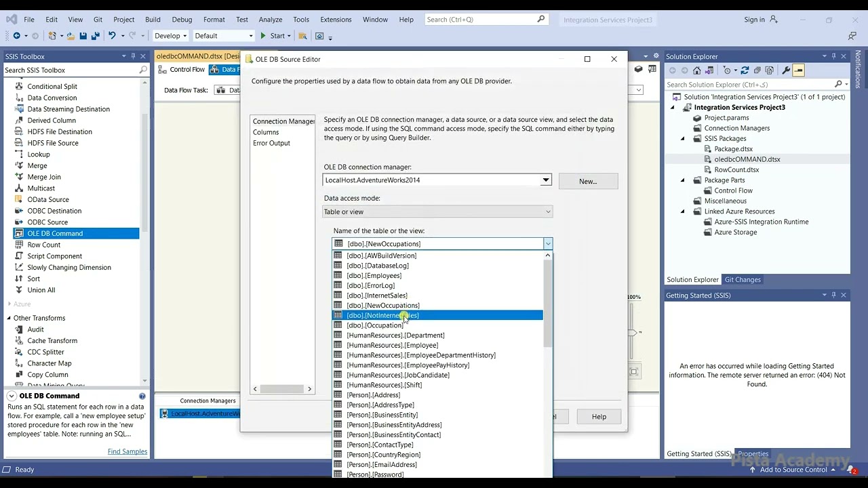Choose [HumanResources].[Employee] from the table list
This screenshot has width=868, height=488.
(x=437, y=345)
